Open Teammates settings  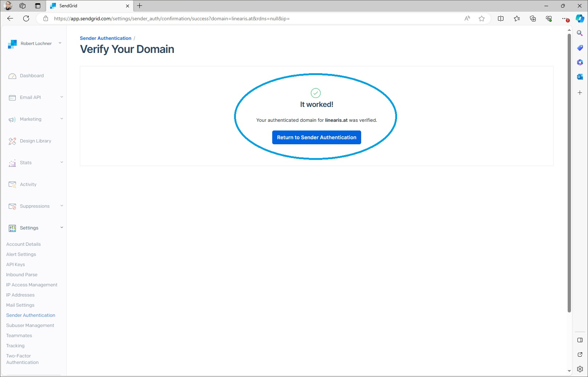click(19, 336)
